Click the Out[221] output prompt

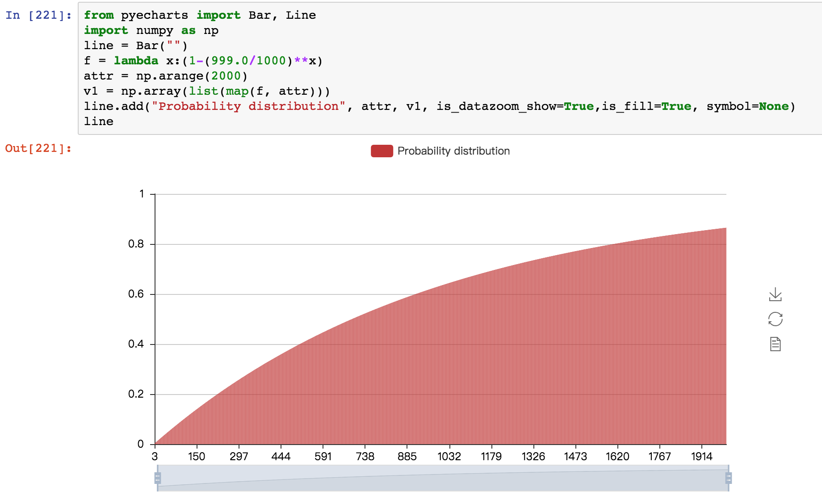(x=38, y=148)
